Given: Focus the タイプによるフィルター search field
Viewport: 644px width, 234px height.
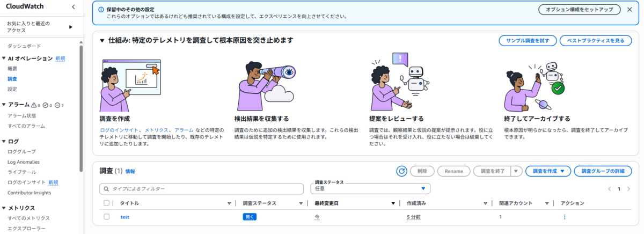Looking at the screenshot, I should coord(202,189).
